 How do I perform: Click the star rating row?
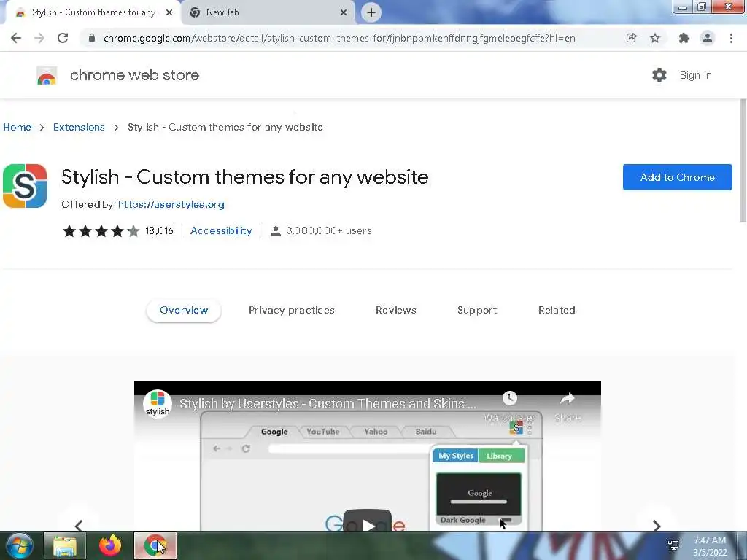101,231
